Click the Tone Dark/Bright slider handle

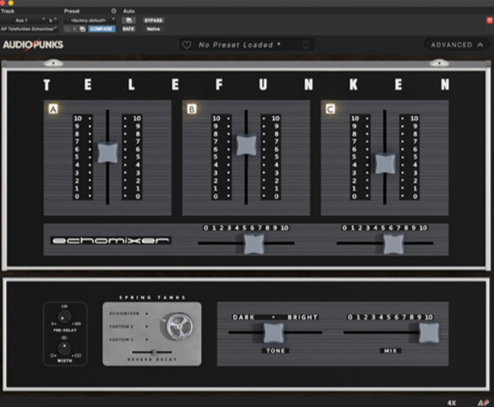pos(274,333)
